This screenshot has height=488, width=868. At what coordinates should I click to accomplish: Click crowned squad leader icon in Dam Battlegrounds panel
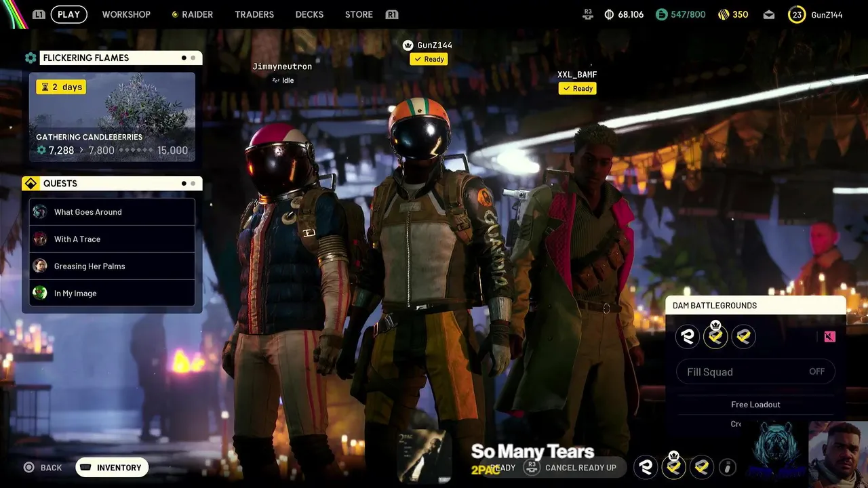pyautogui.click(x=715, y=335)
